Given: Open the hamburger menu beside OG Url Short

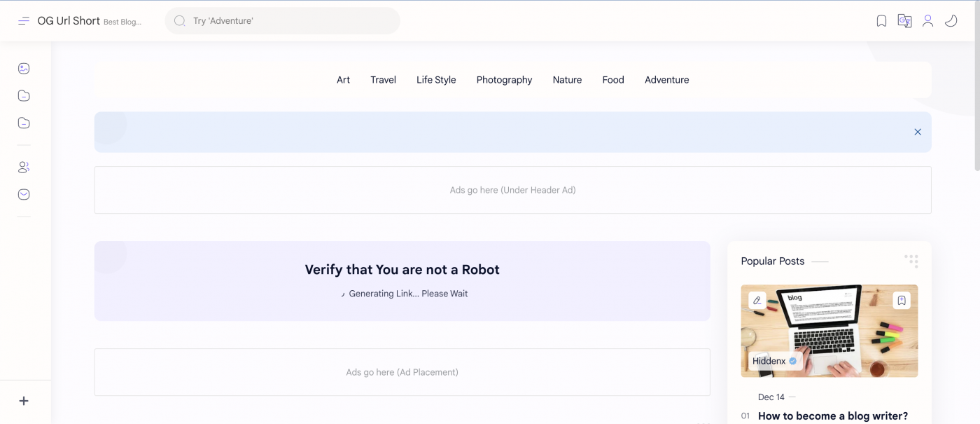Looking at the screenshot, I should point(24,20).
